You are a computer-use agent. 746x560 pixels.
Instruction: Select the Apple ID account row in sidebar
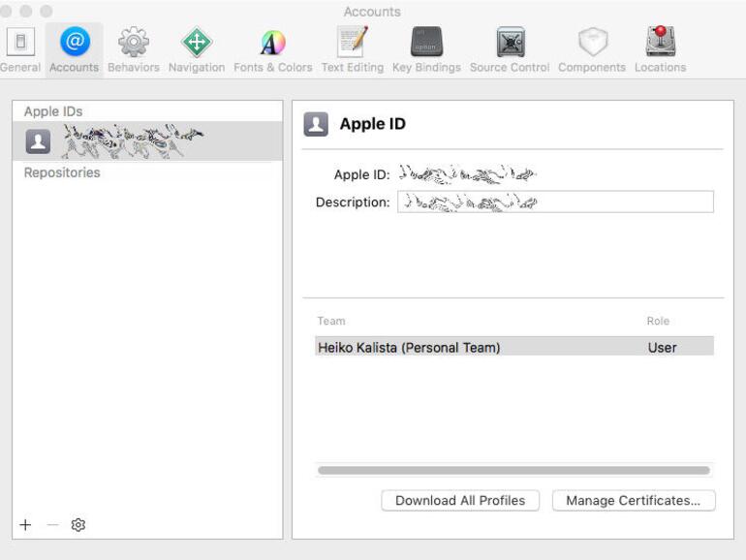click(147, 141)
